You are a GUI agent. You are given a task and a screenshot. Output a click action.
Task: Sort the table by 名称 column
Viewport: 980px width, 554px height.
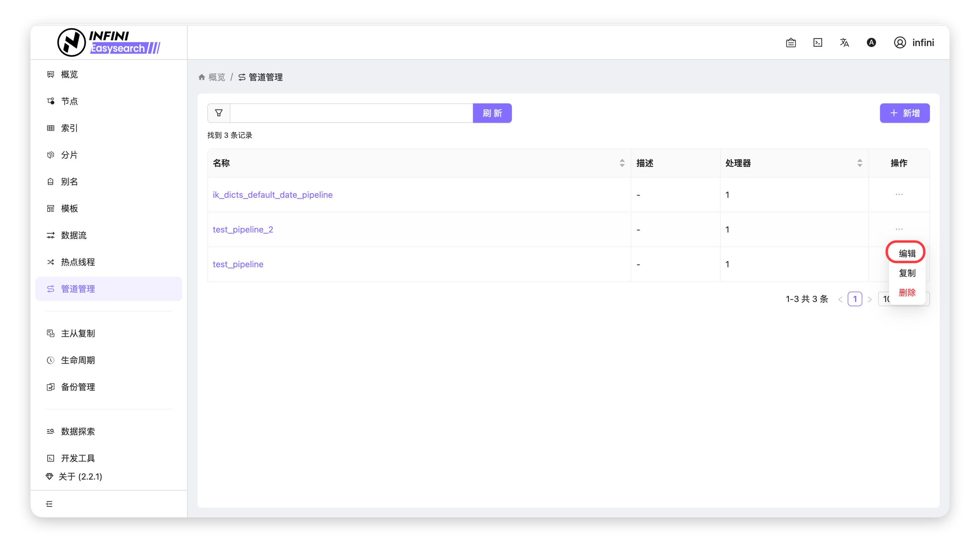[622, 163]
